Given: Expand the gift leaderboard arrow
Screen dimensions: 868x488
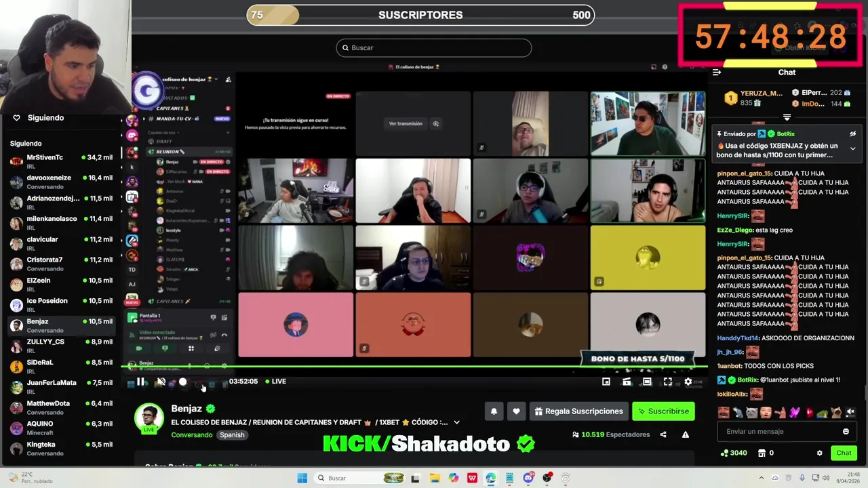Looking at the screenshot, I should point(787,117).
